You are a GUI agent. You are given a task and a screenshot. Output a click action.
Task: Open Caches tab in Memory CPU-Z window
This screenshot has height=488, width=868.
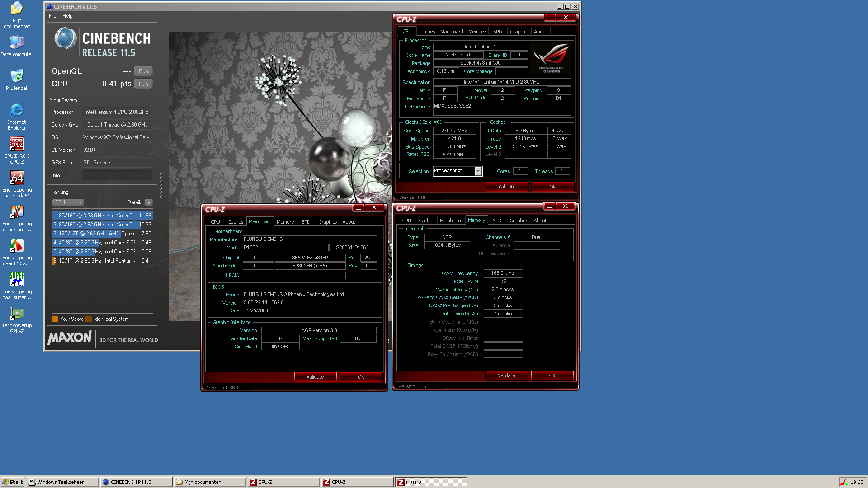click(426, 221)
